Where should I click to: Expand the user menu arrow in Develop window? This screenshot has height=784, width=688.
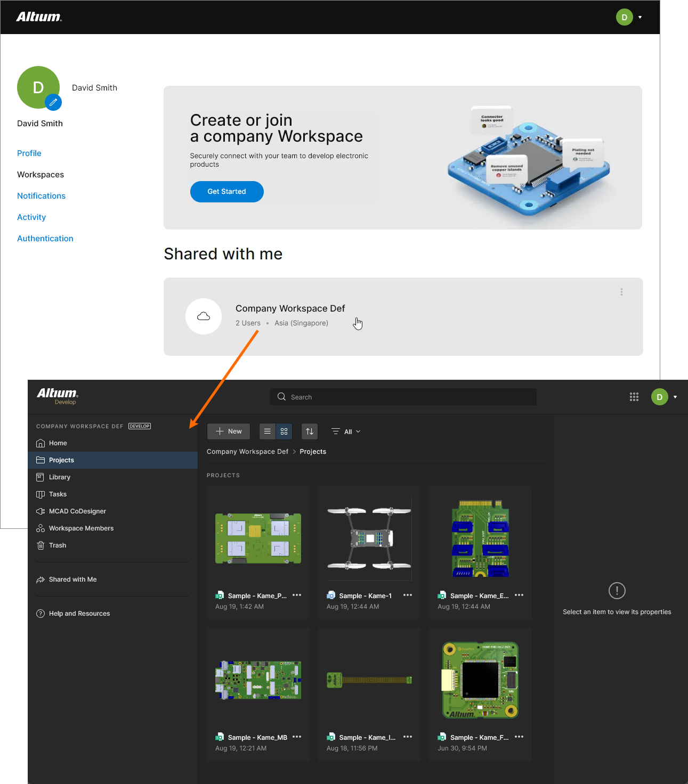tap(675, 397)
